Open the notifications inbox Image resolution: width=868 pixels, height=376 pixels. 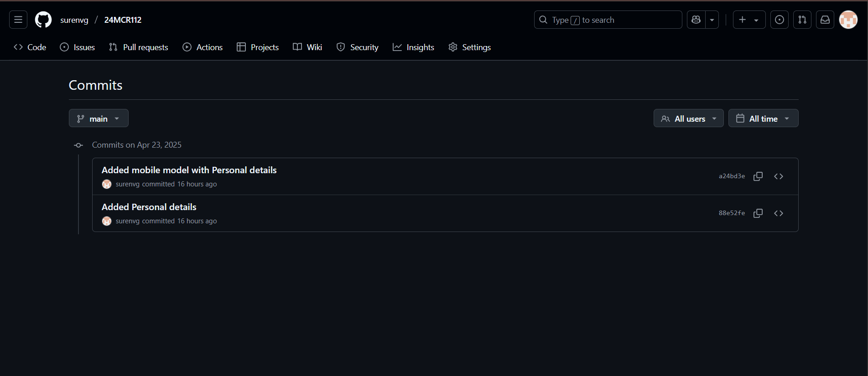click(x=825, y=20)
